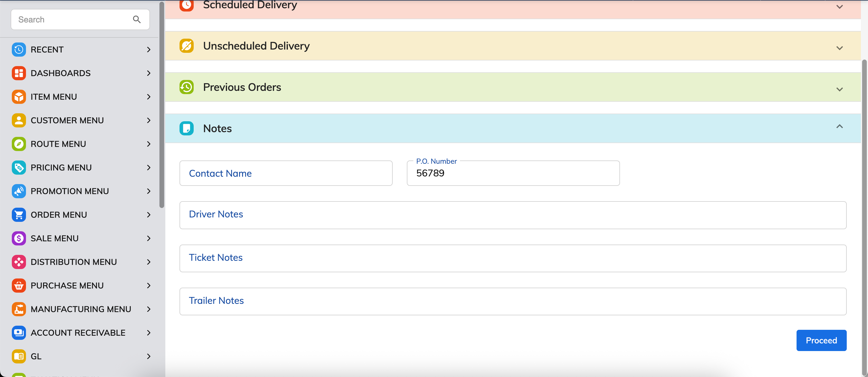
Task: Expand the ORDER MENU submenu arrow
Action: tap(149, 214)
